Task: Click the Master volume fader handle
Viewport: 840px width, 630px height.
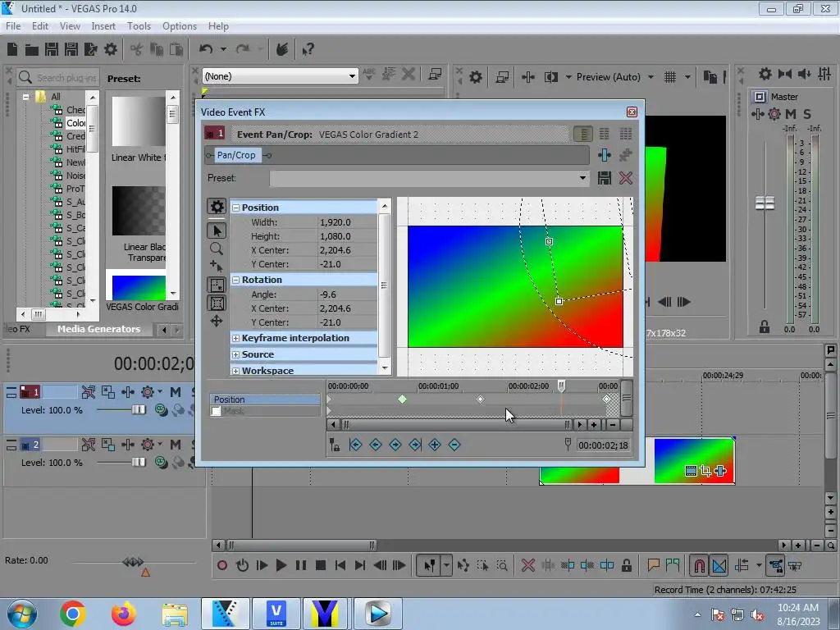Action: (x=765, y=203)
